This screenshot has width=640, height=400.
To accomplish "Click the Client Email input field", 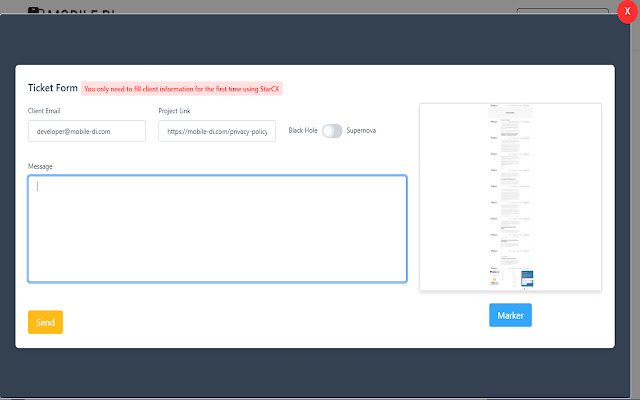I will tap(87, 131).
